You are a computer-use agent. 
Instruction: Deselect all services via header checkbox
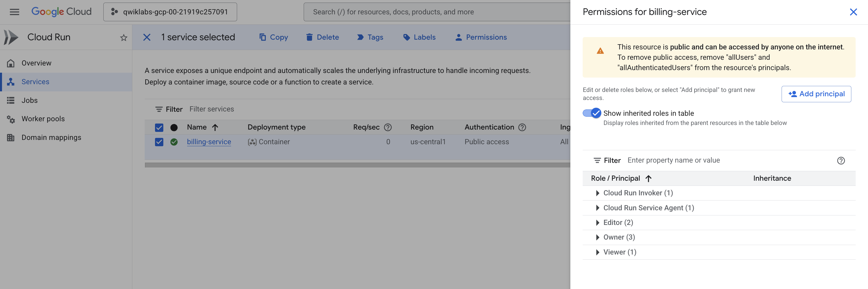pyautogui.click(x=159, y=127)
